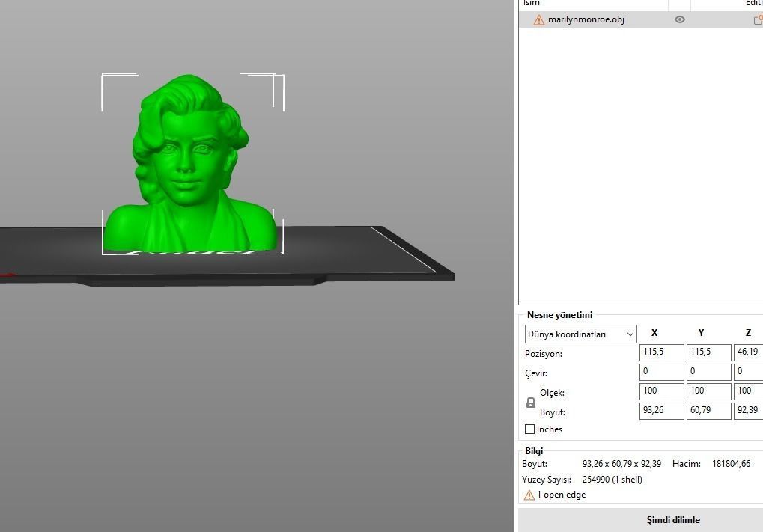
Task: Click the Ölçek Z scale field
Action: (x=749, y=391)
